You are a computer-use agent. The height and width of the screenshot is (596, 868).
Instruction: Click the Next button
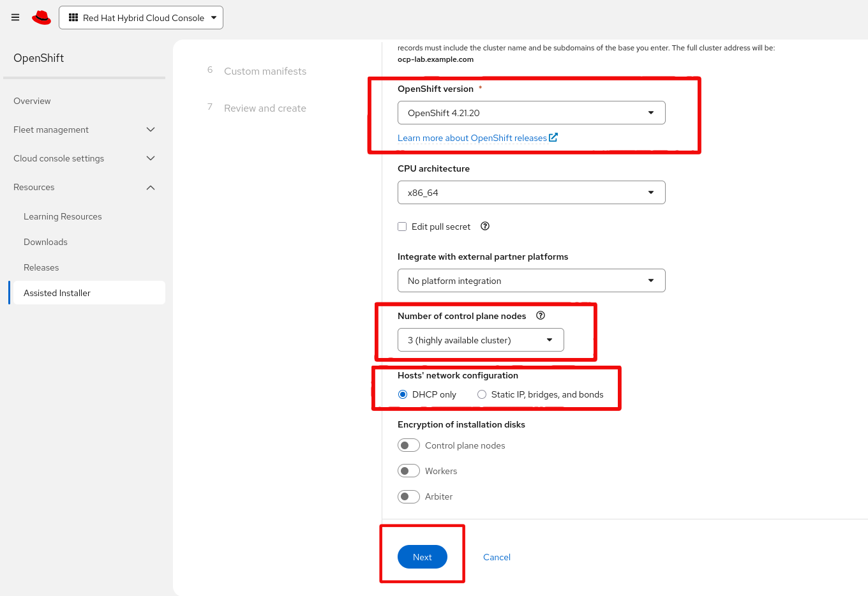423,557
